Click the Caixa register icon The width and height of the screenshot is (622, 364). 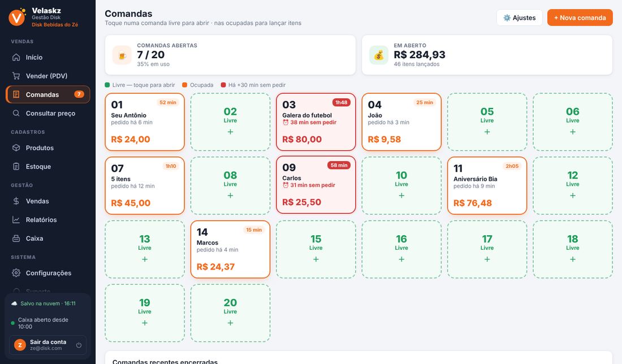point(16,238)
